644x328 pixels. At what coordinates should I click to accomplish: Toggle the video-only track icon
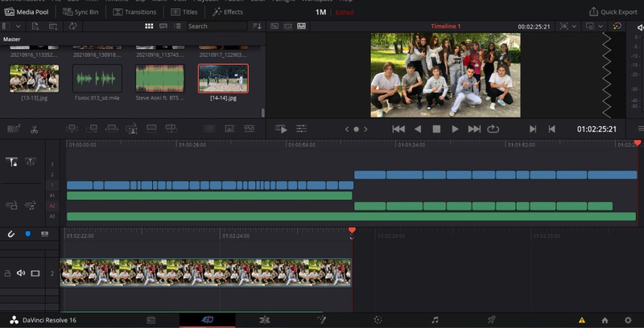11,206
